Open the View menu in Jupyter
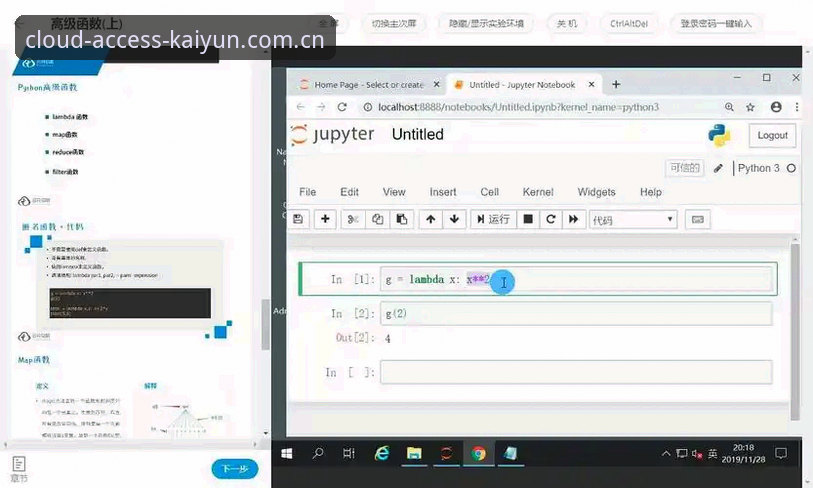 (x=394, y=192)
